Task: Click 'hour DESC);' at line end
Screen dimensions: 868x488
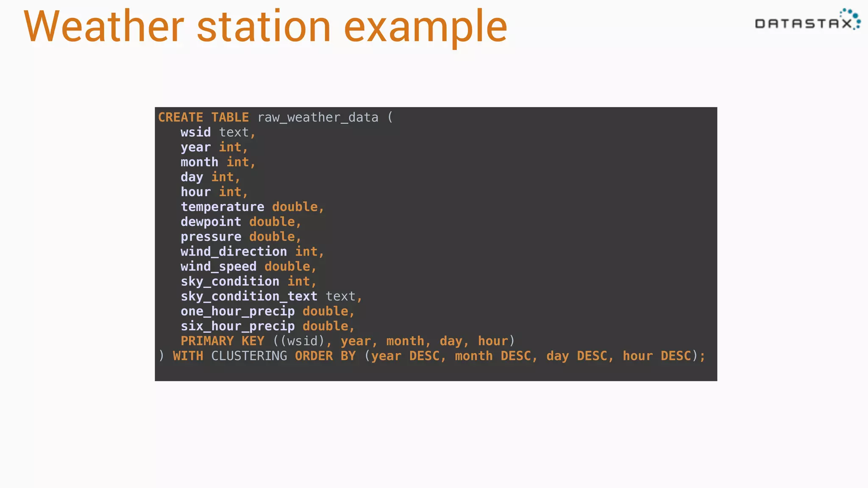Action: 664,356
